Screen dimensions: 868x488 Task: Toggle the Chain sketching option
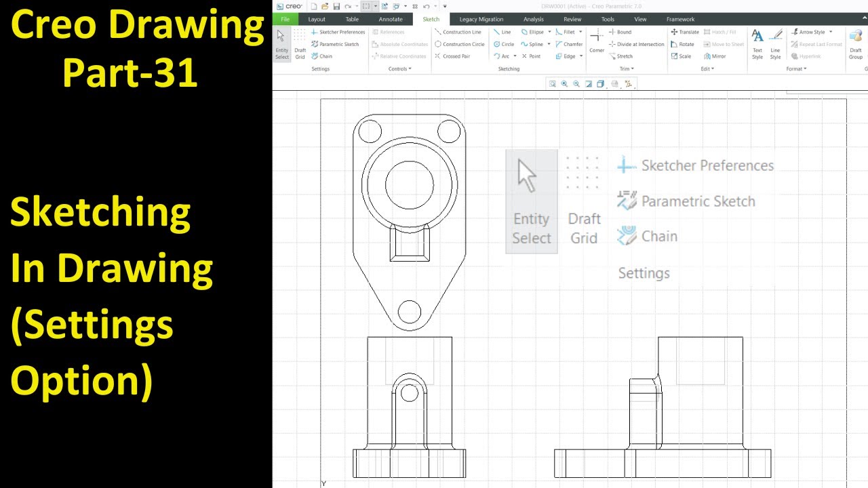click(x=321, y=56)
